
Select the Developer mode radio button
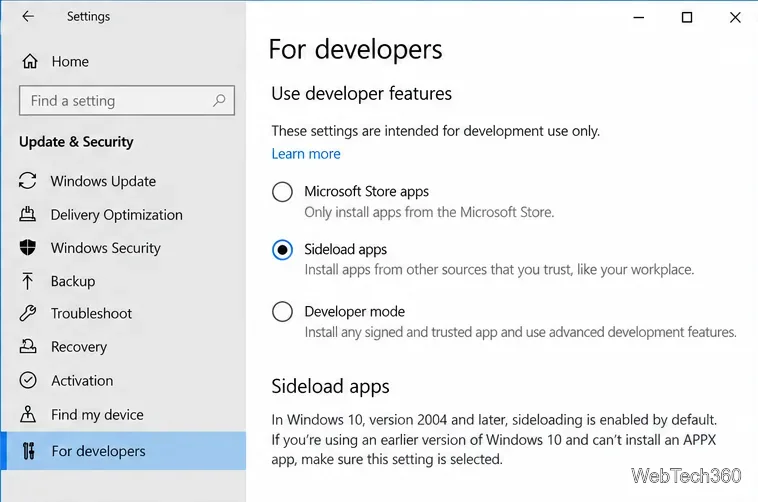(x=282, y=311)
